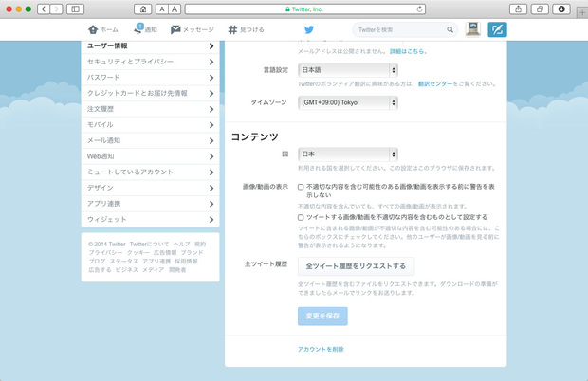Expand the 国 country dropdown
This screenshot has height=381, width=588.
tap(347, 154)
